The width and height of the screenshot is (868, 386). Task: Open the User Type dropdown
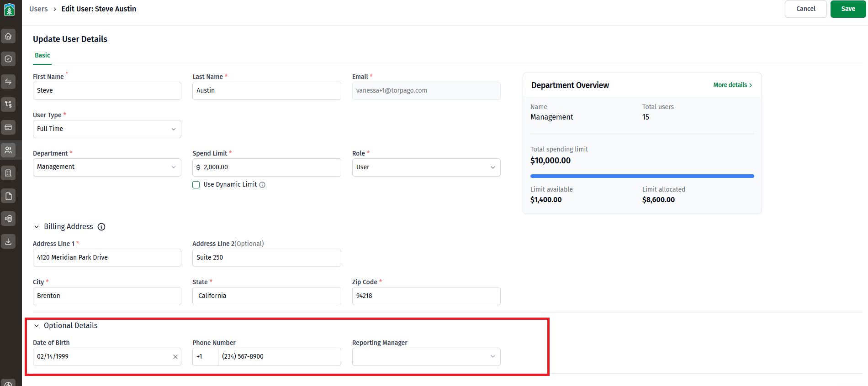coord(107,129)
